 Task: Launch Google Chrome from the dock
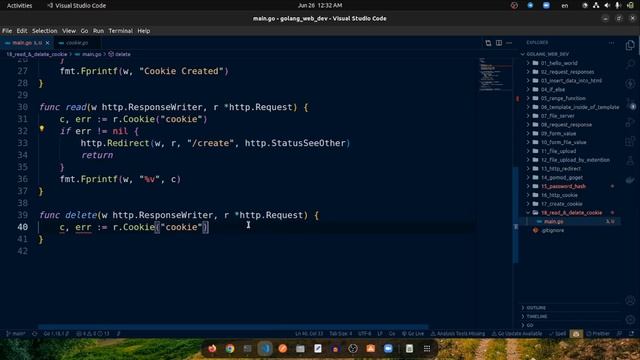[230, 348]
